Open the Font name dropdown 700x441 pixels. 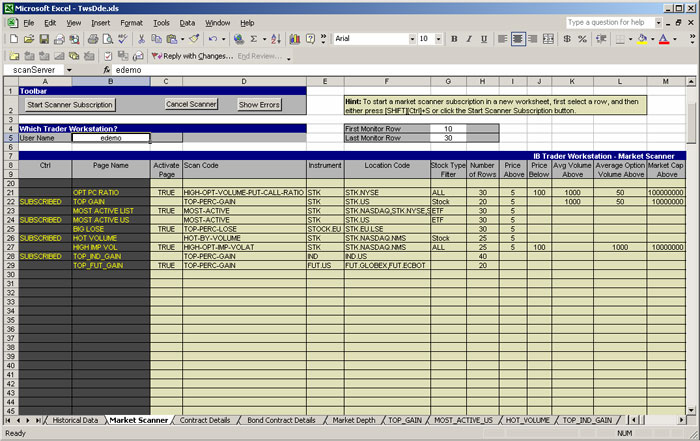[412, 39]
